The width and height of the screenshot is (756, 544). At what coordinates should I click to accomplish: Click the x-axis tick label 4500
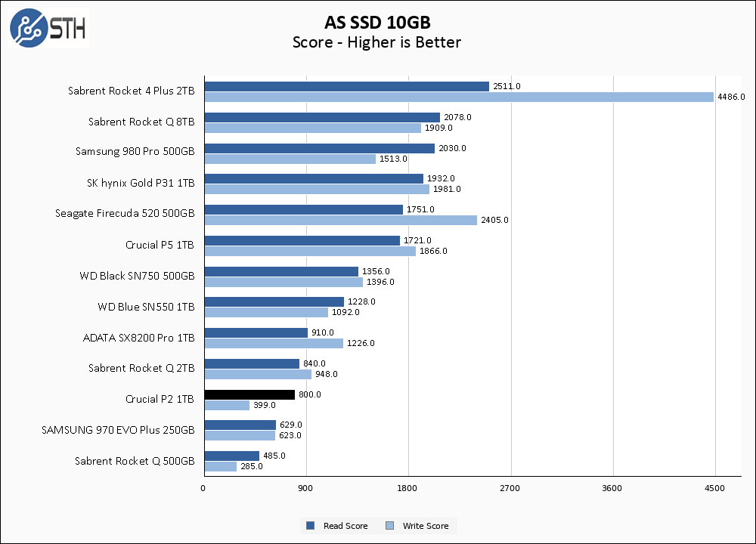coord(714,488)
